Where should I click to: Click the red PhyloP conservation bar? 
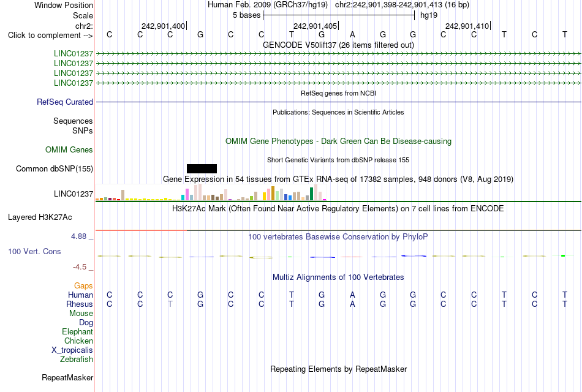point(352,257)
